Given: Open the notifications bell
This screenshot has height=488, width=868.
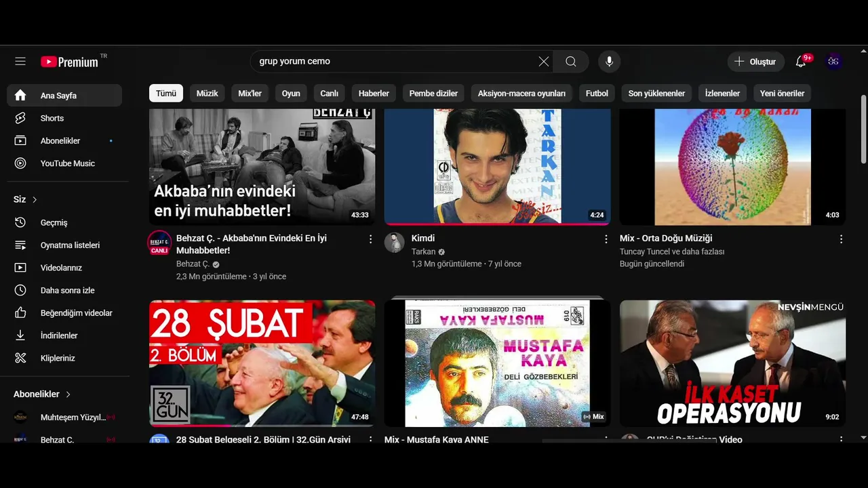Looking at the screenshot, I should pyautogui.click(x=801, y=62).
